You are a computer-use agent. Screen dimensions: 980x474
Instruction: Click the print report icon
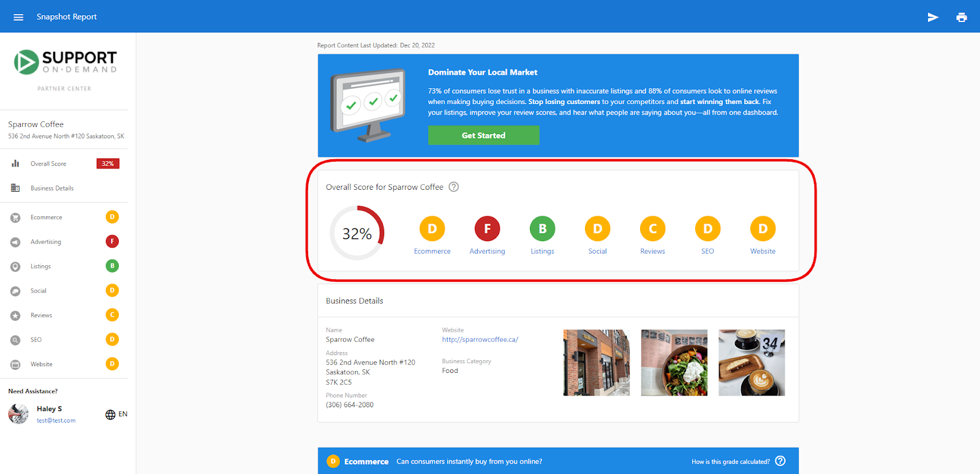coord(962,17)
